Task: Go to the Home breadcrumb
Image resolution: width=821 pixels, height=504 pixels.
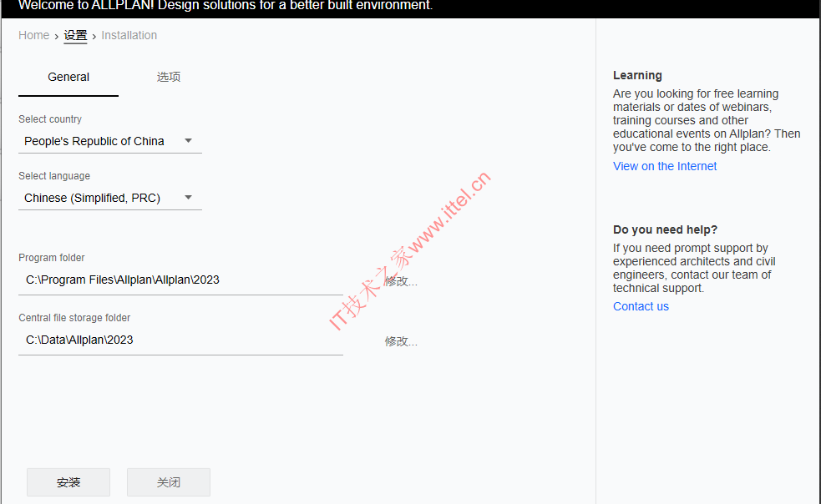Action: pos(33,35)
